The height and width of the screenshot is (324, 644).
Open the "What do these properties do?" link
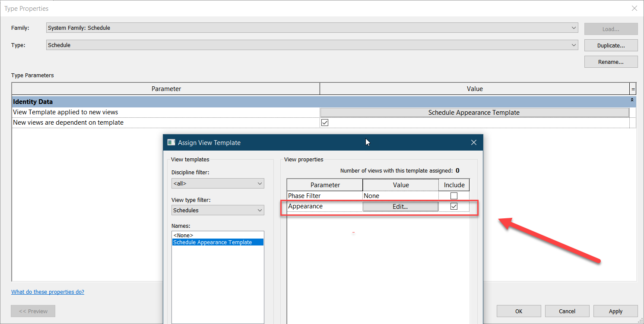point(48,292)
